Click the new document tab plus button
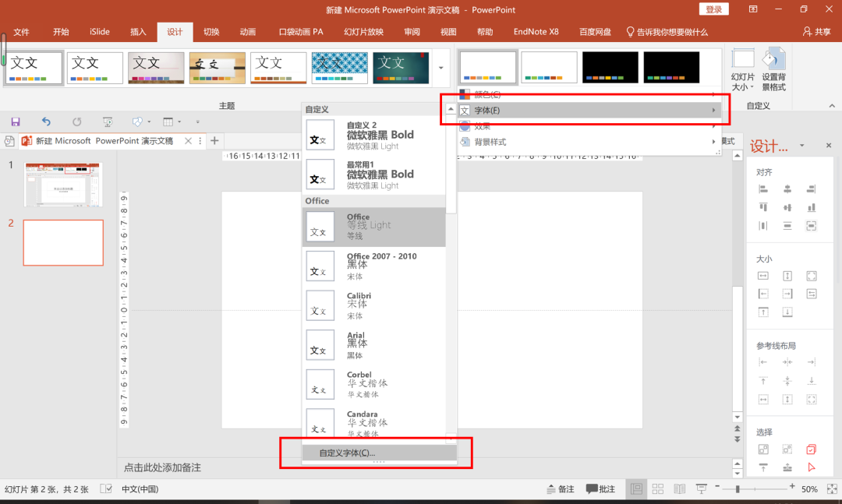This screenshot has width=842, height=504. point(215,141)
